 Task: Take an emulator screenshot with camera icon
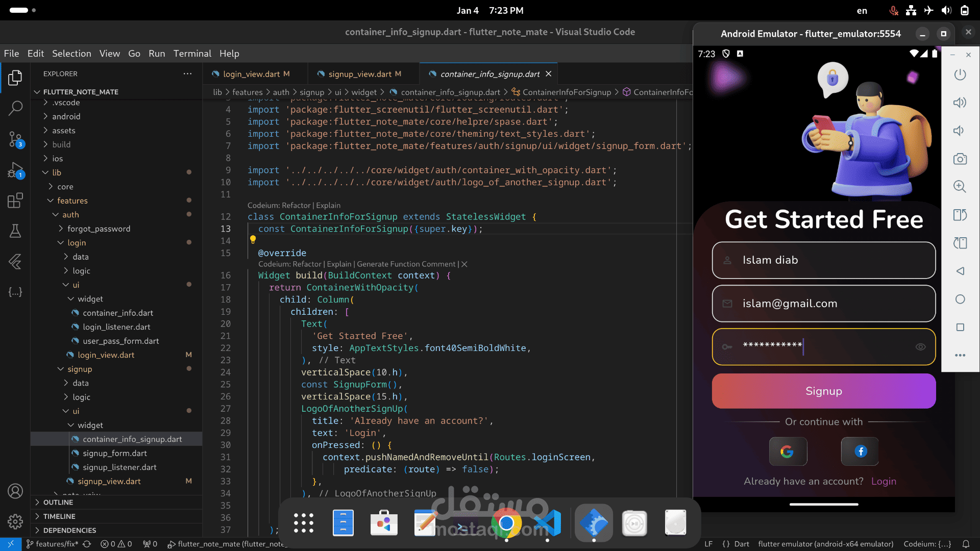[960, 159]
